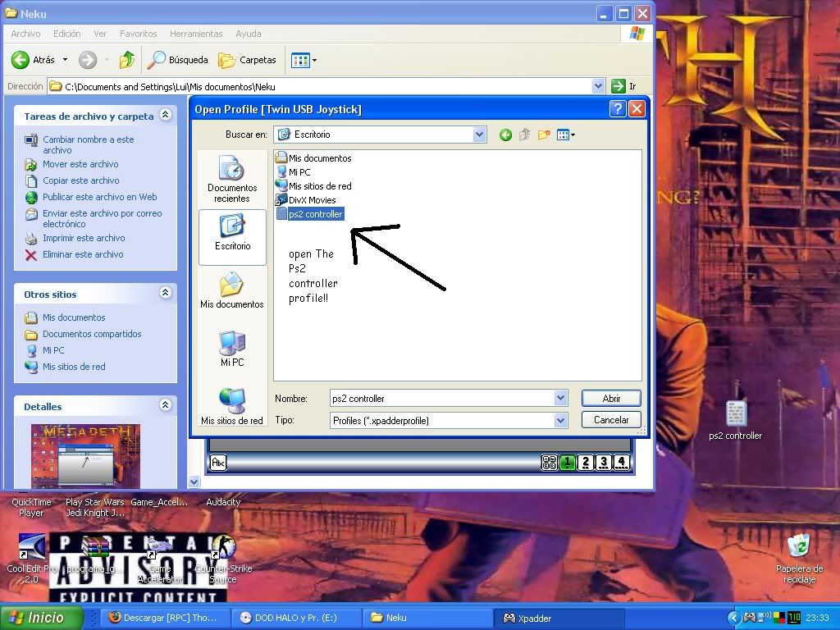The image size is (840, 630).
Task: Click the Búsqueda search toolbar button
Action: (177, 60)
